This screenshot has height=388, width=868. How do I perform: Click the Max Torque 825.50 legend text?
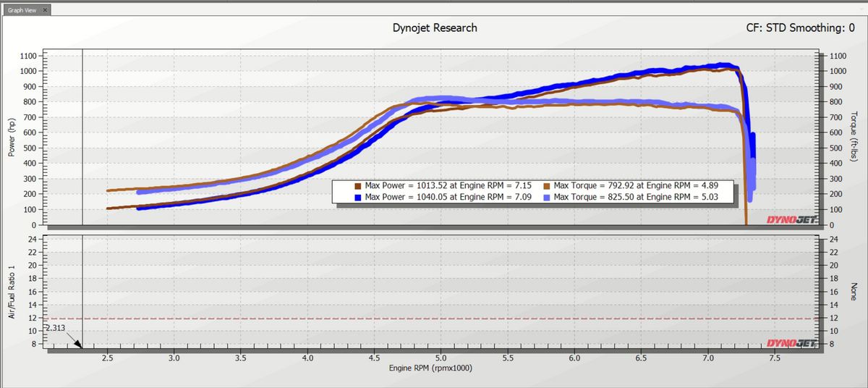[x=641, y=196]
